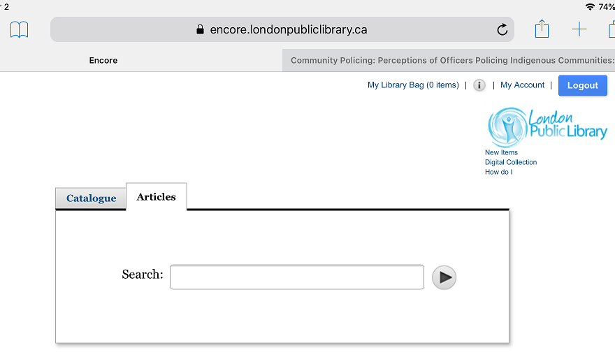Open a new tab with the plus icon
The image size is (615, 364).
click(579, 29)
